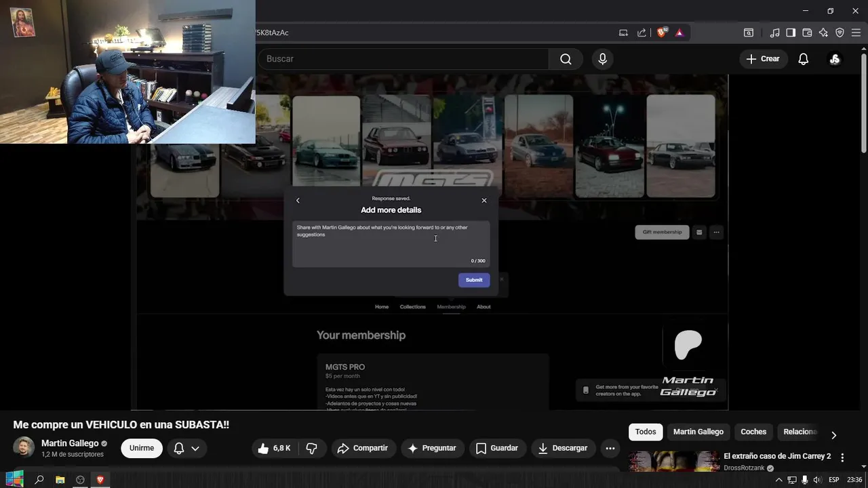Click the Unirme join button
Image resolution: width=868 pixels, height=488 pixels.
click(142, 448)
